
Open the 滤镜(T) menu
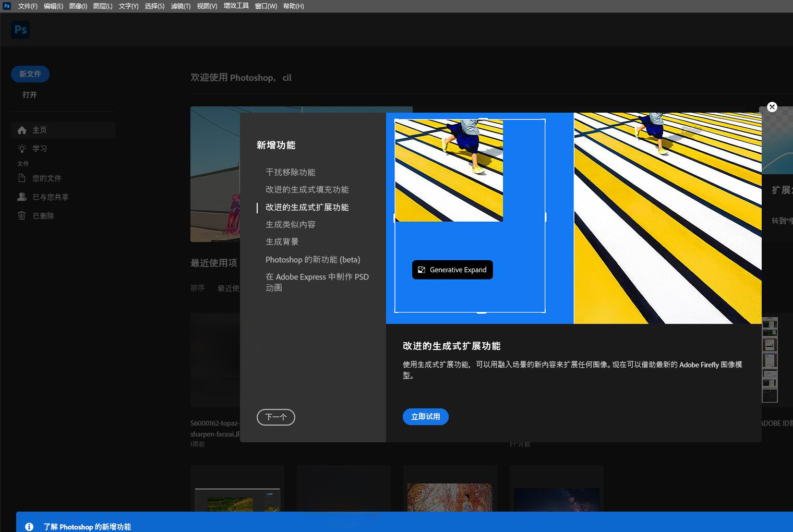[181, 6]
